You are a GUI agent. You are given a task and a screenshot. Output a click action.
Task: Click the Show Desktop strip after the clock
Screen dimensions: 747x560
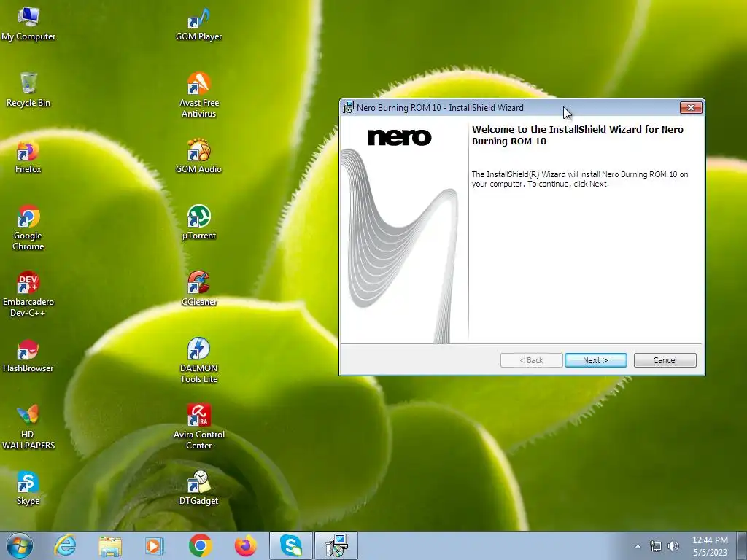pyautogui.click(x=742, y=546)
